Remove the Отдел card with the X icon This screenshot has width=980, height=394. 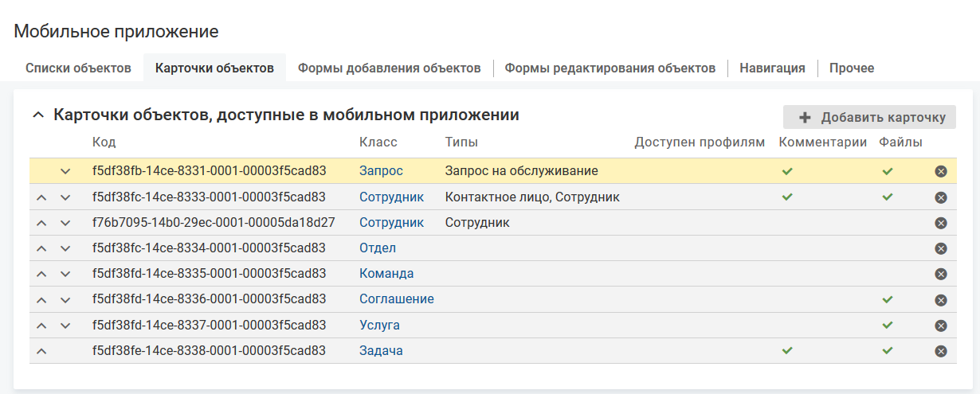pos(940,248)
